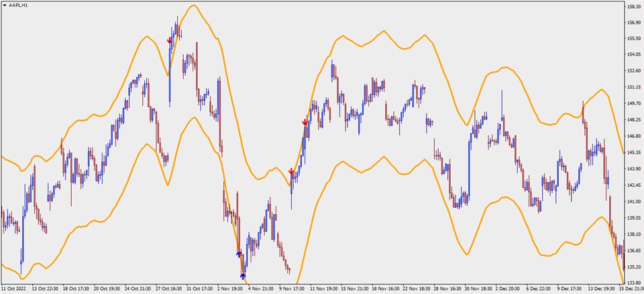This screenshot has height=294, width=644.
Task: Click the 133.80 price scale label
Action: [633, 283]
